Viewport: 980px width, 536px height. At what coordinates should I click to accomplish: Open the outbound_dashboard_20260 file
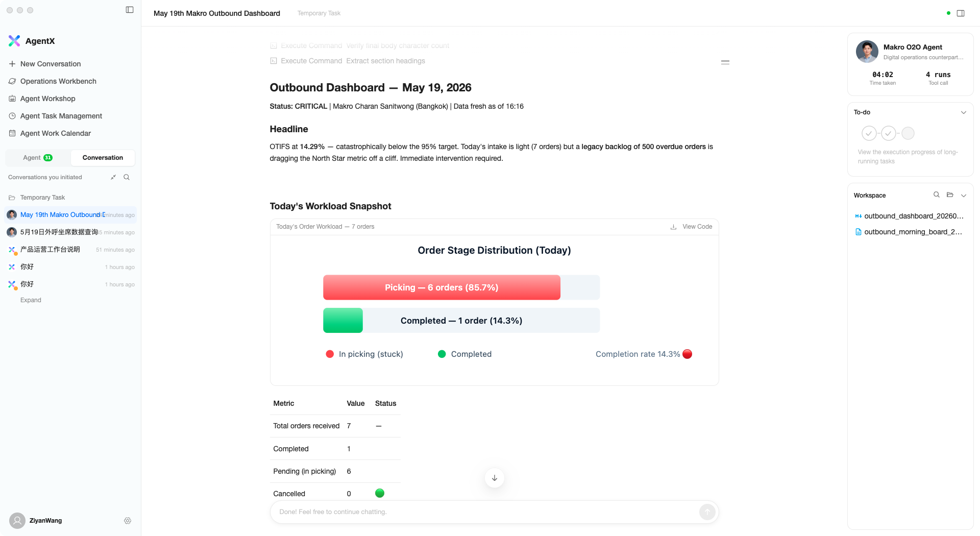pyautogui.click(x=910, y=216)
